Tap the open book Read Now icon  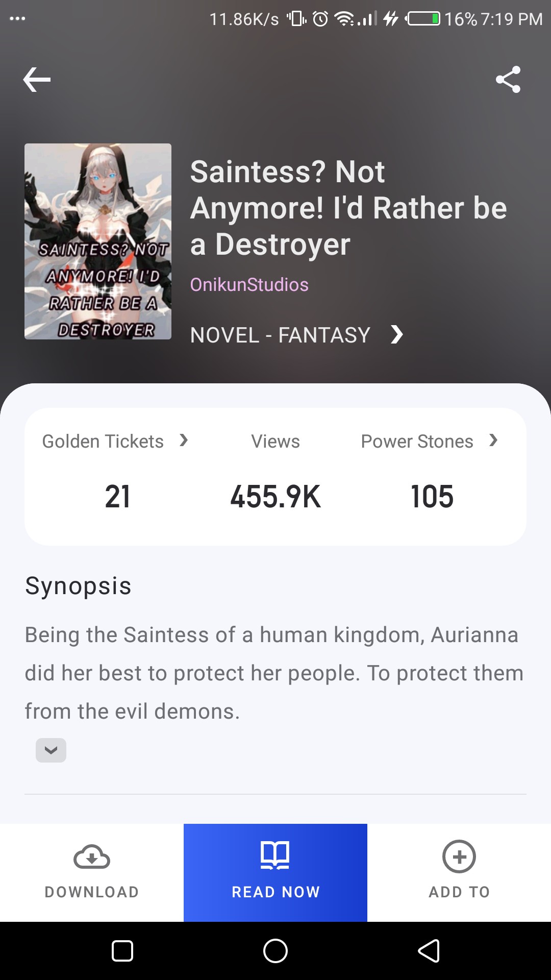[275, 855]
